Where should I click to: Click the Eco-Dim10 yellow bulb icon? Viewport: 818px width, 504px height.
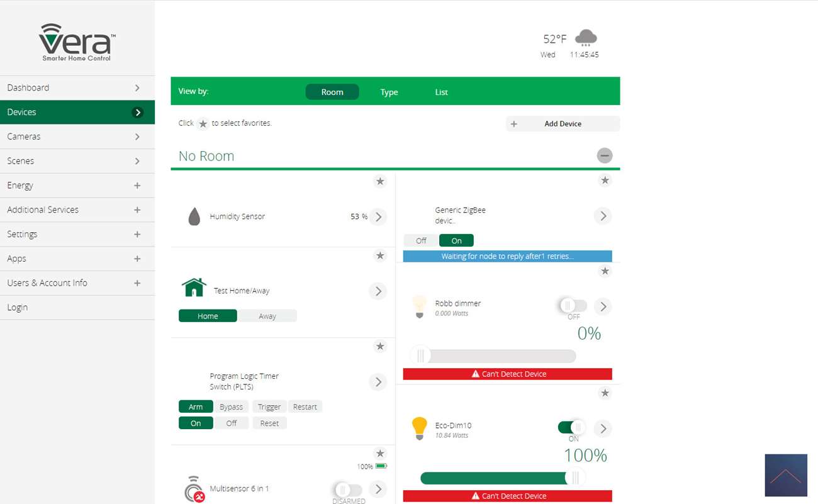click(x=419, y=428)
